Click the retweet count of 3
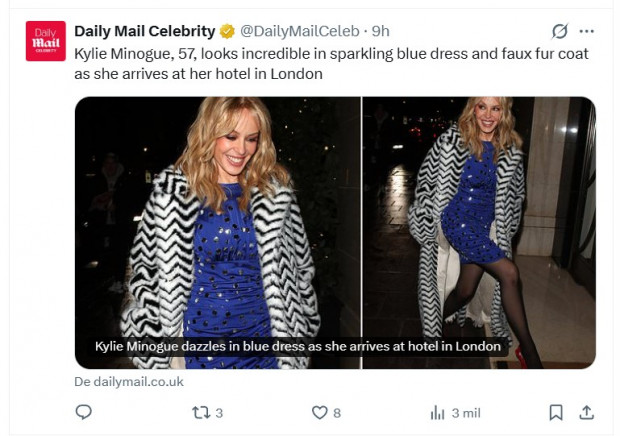This screenshot has height=436, width=620. [219, 412]
